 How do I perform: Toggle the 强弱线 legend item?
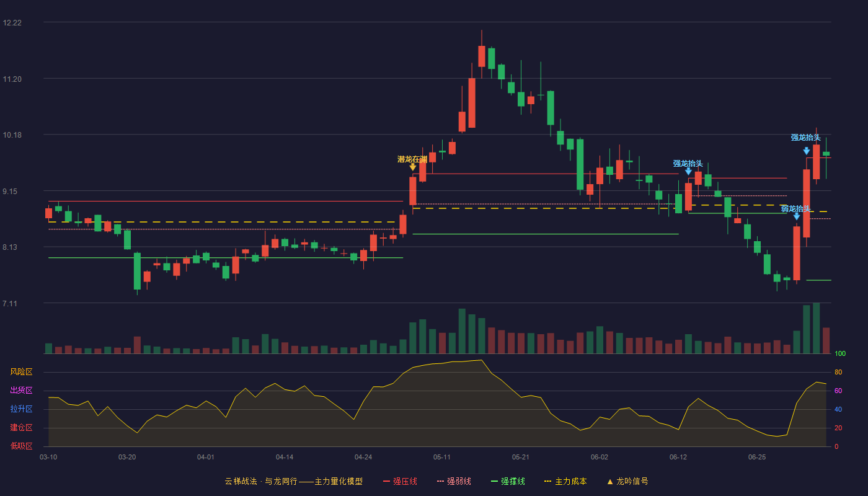tap(454, 481)
